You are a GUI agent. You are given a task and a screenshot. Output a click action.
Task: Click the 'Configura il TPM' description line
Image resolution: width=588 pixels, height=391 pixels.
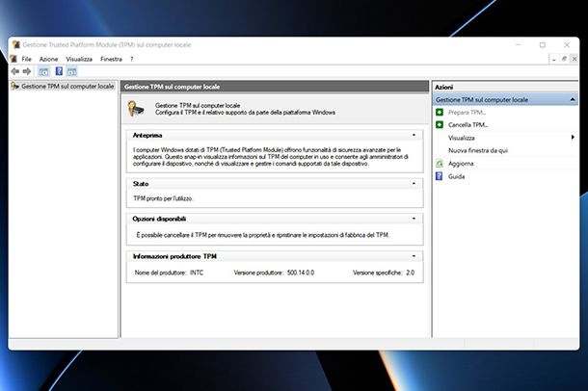[245, 113]
